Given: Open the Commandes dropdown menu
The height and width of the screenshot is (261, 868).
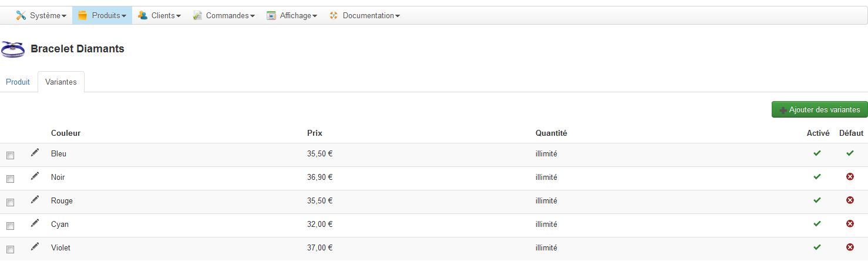Looking at the screenshot, I should (224, 16).
